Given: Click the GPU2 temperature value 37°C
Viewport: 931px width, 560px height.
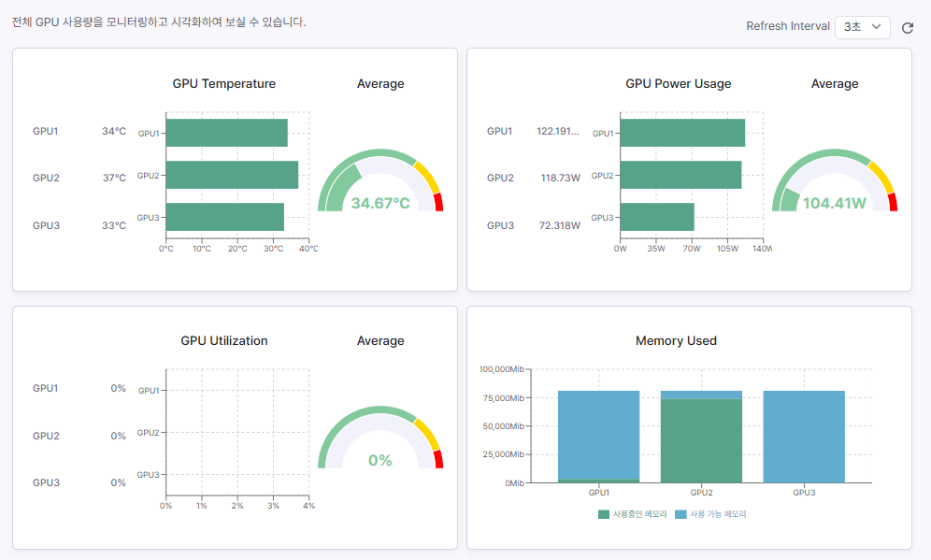Looking at the screenshot, I should (114, 178).
